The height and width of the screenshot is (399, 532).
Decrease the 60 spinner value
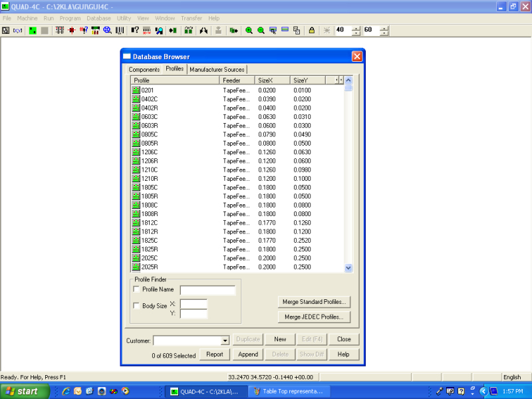coord(384,33)
